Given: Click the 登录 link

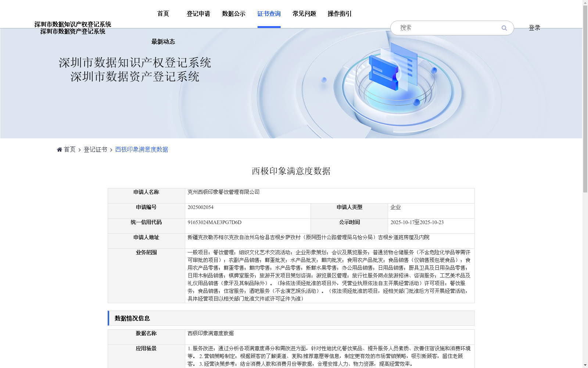Looking at the screenshot, I should tap(534, 28).
